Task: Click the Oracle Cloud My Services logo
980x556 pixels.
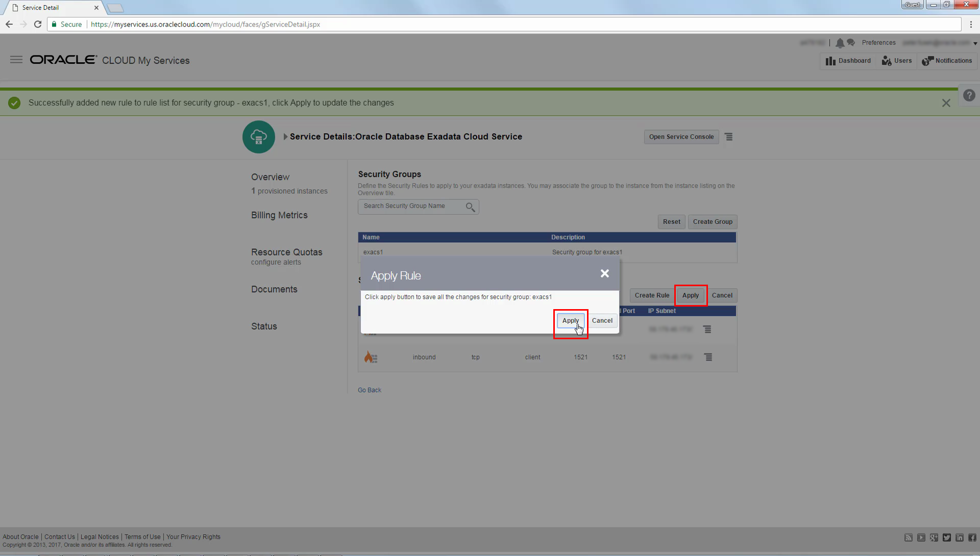Action: pos(110,60)
